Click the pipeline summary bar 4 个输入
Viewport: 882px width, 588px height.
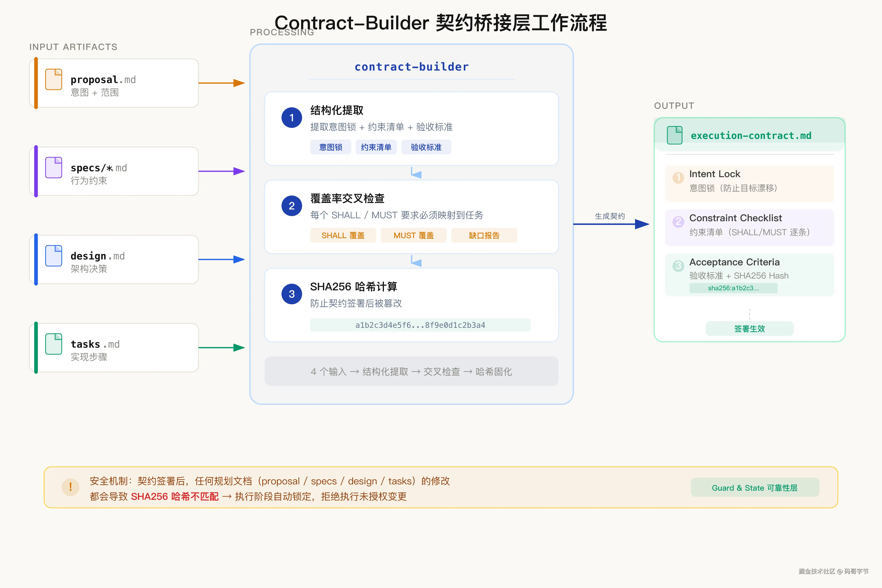[x=411, y=371]
